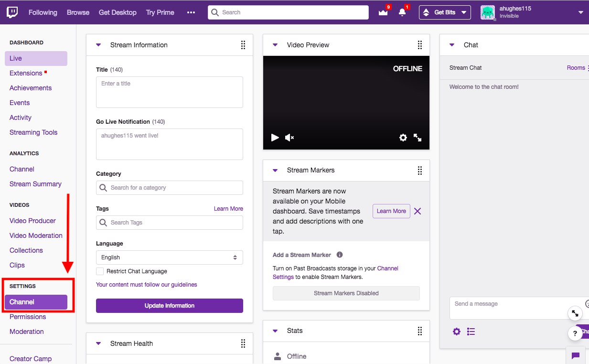The height and width of the screenshot is (364, 589).
Task: Open Video Producer in the sidebar
Action: pos(32,221)
